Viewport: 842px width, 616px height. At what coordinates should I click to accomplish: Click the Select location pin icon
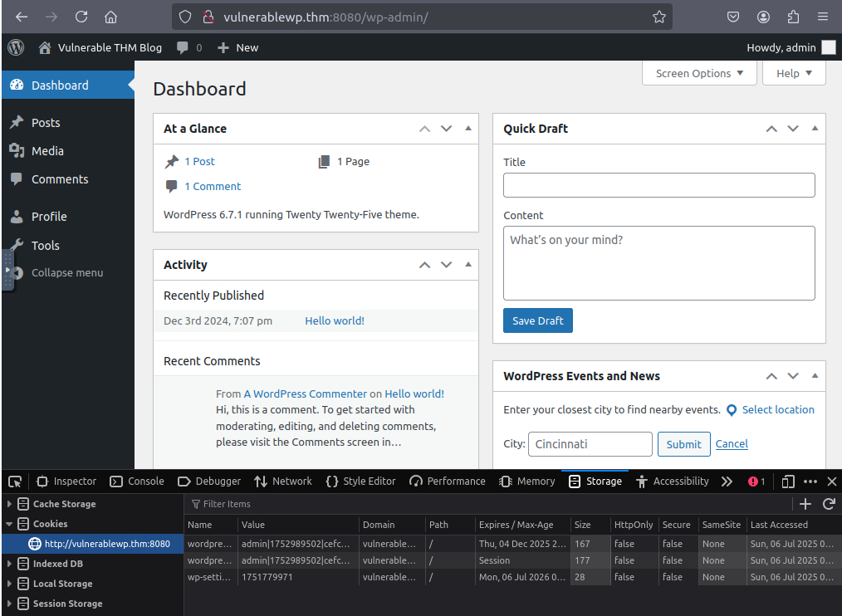click(x=732, y=410)
